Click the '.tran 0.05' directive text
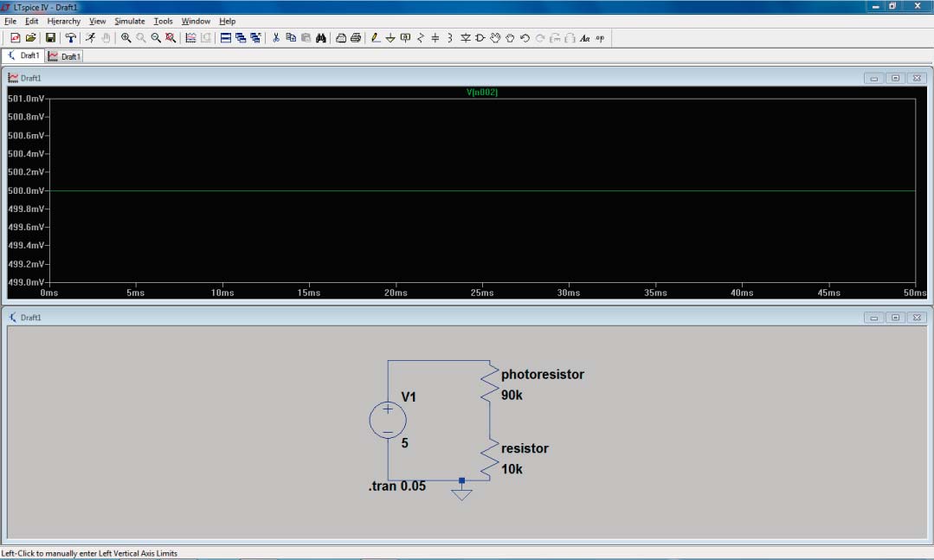This screenshot has height=560, width=934. (x=397, y=486)
